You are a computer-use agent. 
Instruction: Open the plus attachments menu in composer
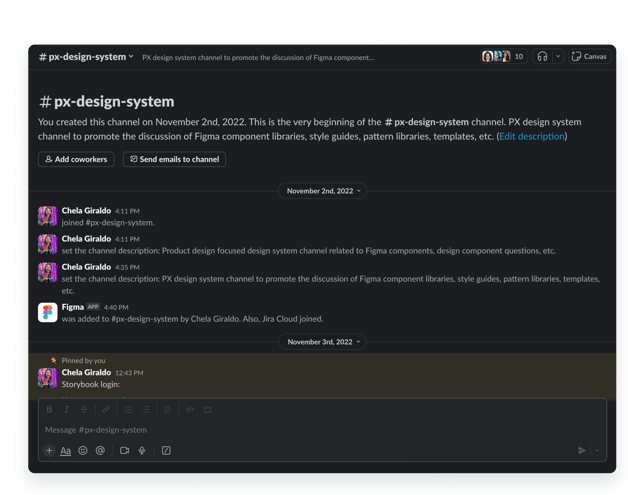pos(49,451)
